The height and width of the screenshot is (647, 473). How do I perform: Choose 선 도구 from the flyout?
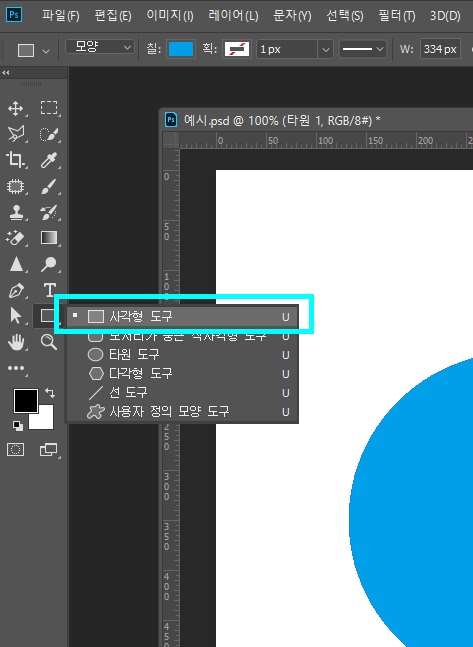[182, 392]
